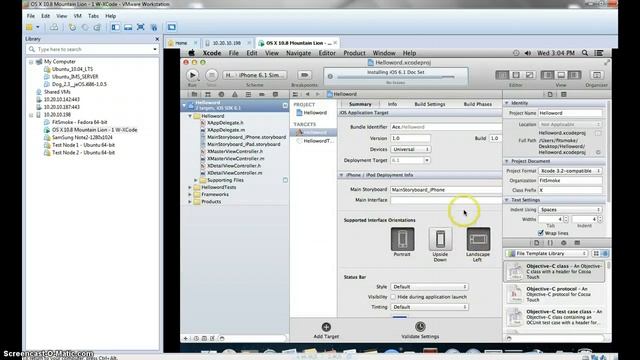Click the VMware library search box
The width and height of the screenshot is (640, 360).
click(93, 49)
